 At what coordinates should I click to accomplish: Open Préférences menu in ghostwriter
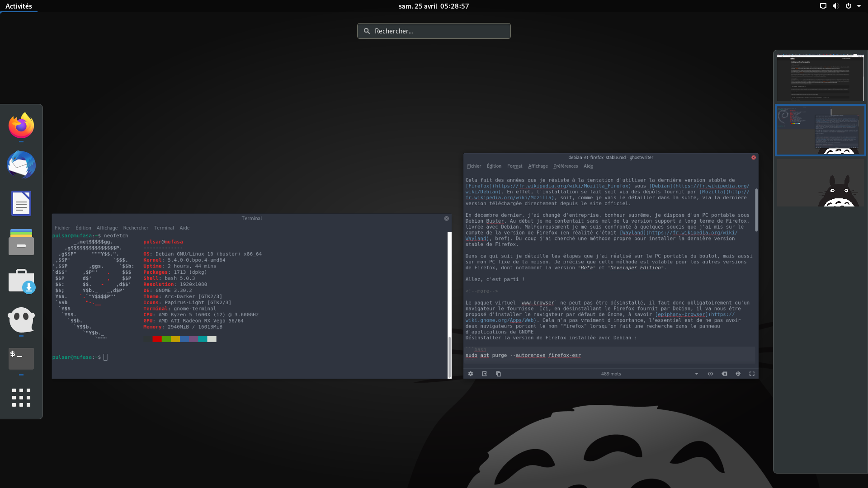pyautogui.click(x=566, y=166)
